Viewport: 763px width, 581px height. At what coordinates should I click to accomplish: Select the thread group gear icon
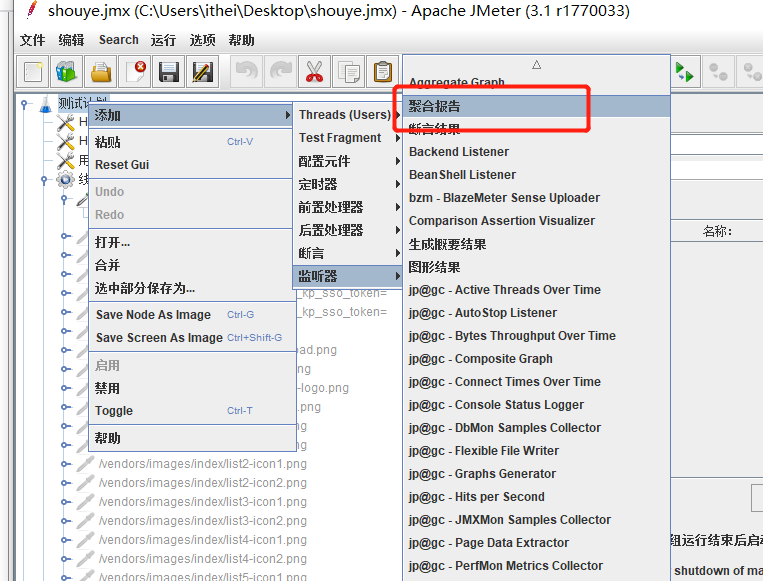[x=65, y=180]
